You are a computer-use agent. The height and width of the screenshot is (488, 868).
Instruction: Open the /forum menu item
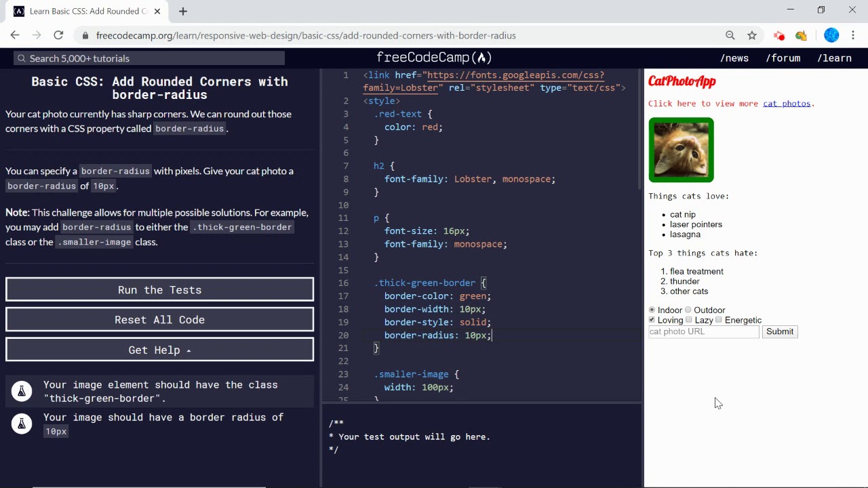point(783,58)
